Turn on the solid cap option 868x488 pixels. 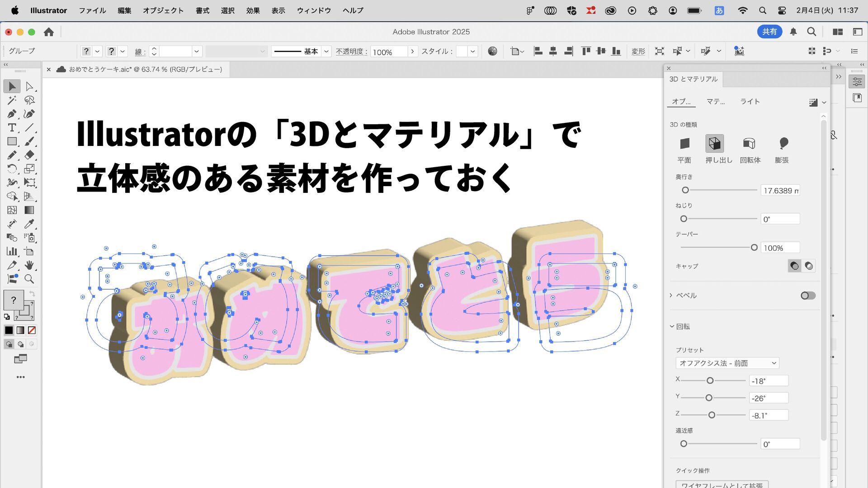[x=794, y=266]
